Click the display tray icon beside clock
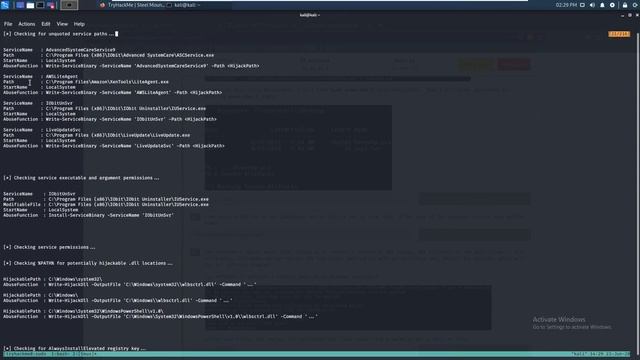This screenshot has width=640, height=360. [582, 5]
